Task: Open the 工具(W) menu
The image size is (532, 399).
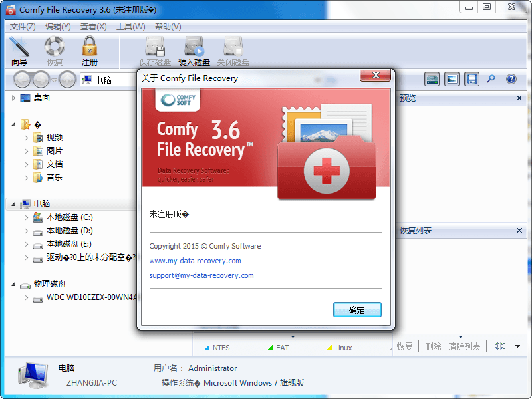Action: pos(130,27)
